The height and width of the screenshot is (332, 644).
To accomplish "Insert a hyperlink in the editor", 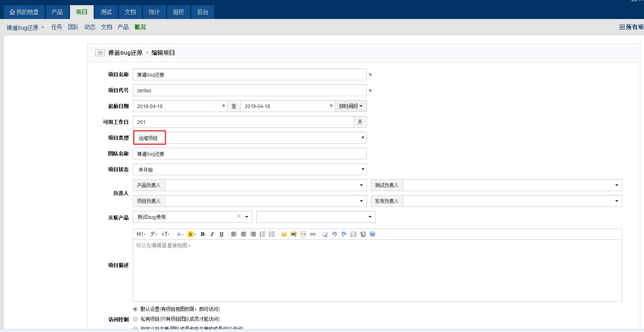I will coord(313,234).
